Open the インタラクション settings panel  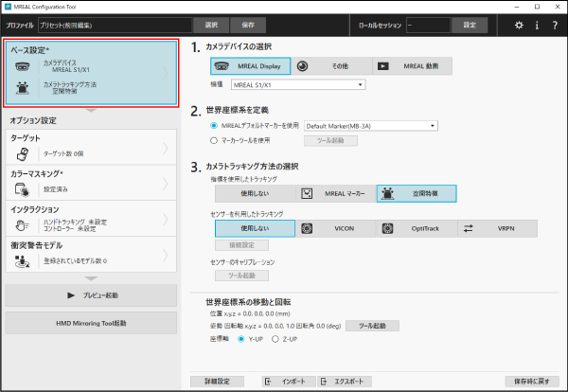[91, 219]
